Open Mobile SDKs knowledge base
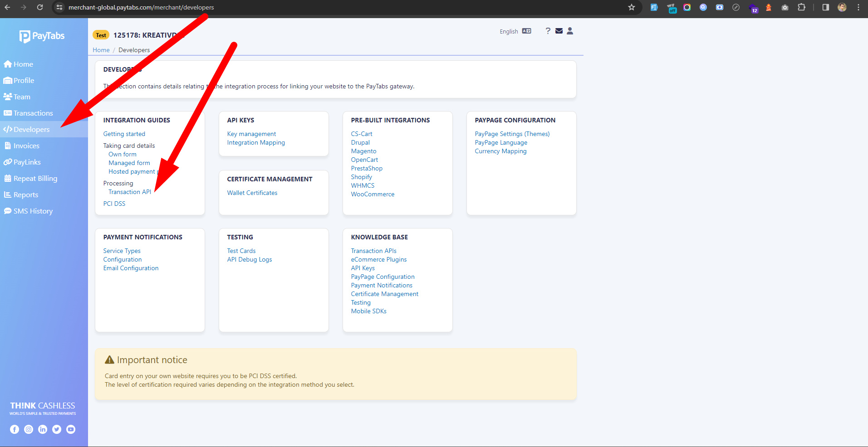This screenshot has width=868, height=447. pos(369,311)
